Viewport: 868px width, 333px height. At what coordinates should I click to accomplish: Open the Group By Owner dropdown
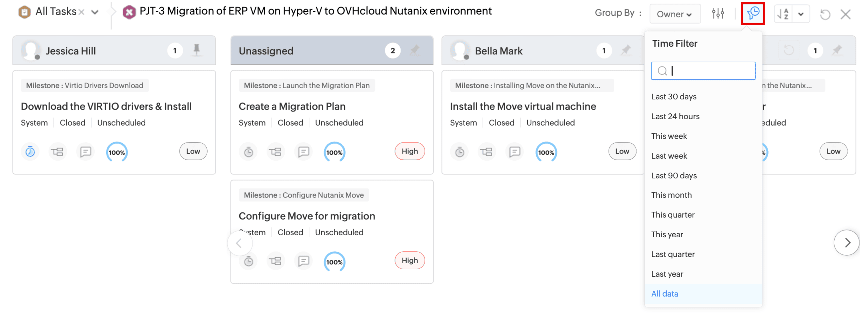click(674, 14)
